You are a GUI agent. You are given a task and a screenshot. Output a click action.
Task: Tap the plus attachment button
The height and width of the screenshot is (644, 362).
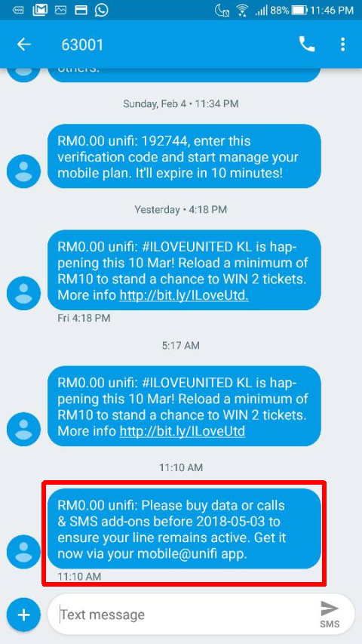[x=23, y=615]
